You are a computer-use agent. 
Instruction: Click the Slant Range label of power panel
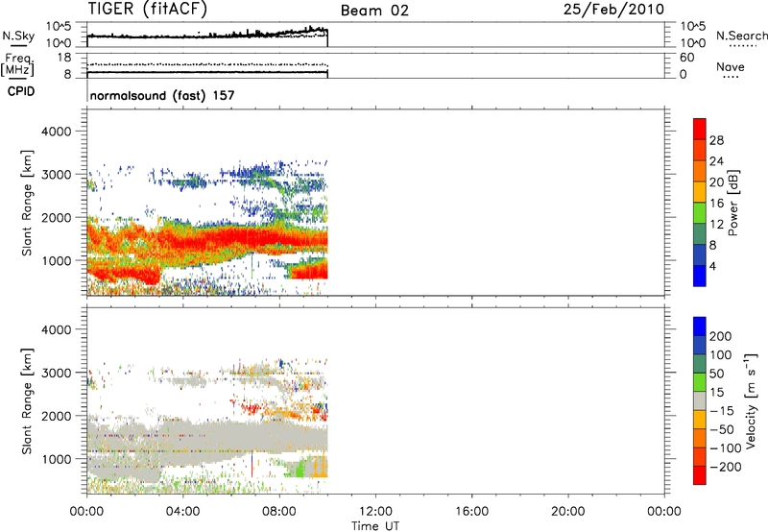[27, 203]
